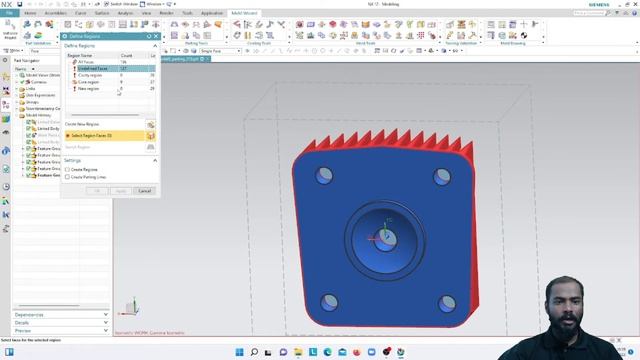Open Part Navigator tab in resource bar
Image resolution: width=640 pixels, height=360 pixels.
(6, 104)
